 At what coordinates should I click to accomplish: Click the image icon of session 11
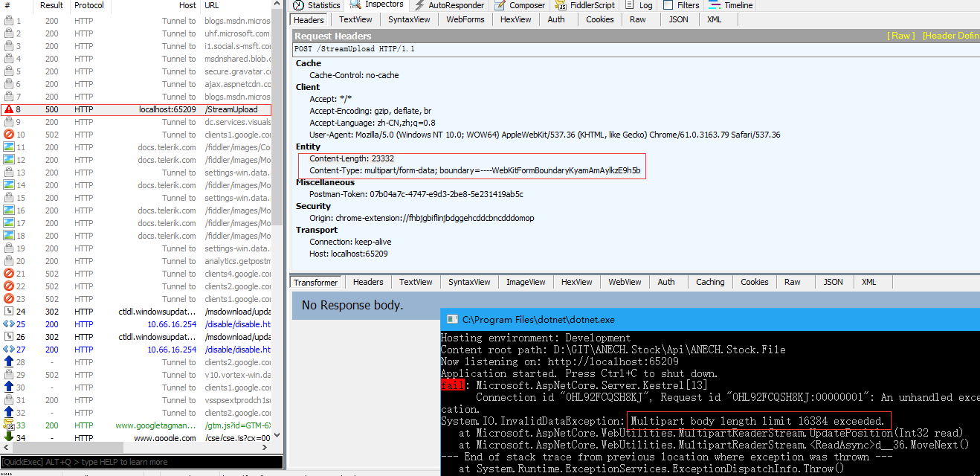tap(9, 147)
